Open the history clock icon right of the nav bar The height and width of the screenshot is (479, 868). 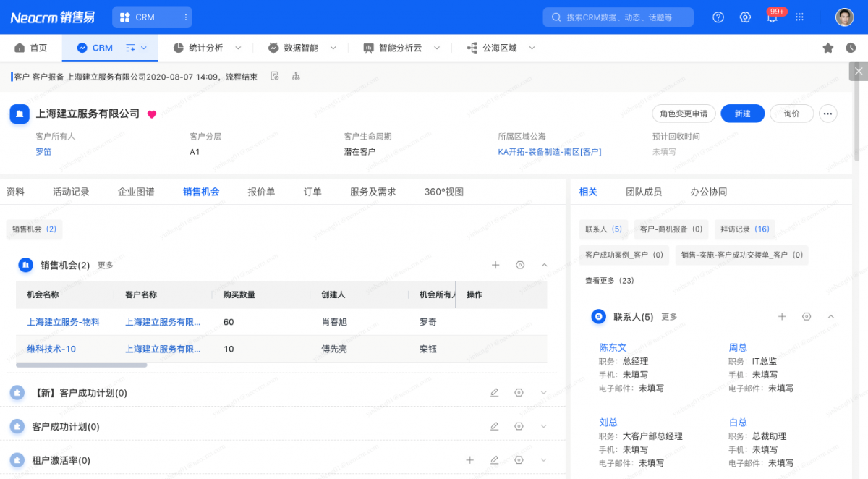point(850,48)
